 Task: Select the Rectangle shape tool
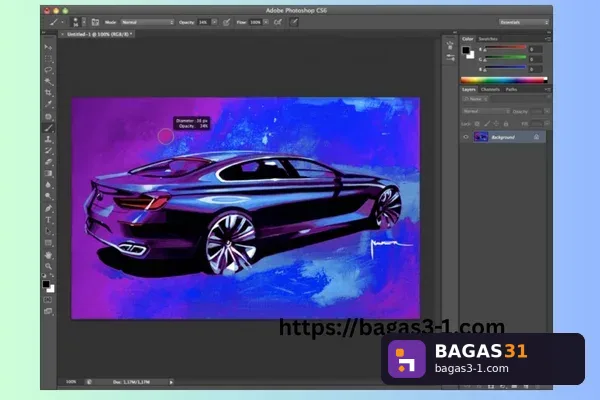pos(48,243)
